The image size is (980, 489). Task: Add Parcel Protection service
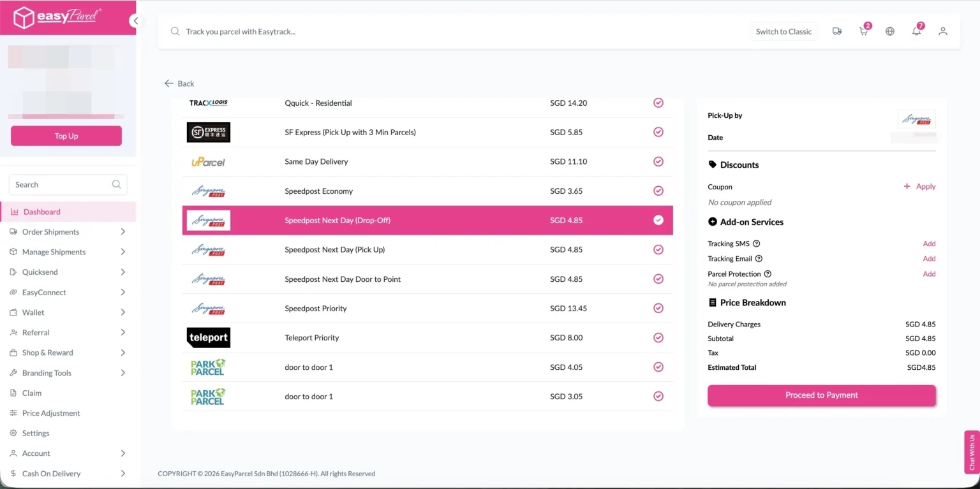pos(929,274)
